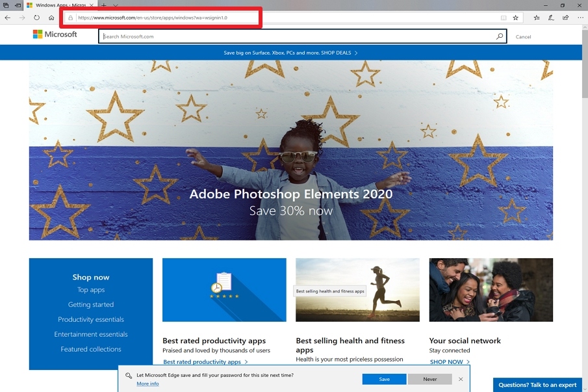Click the Share this page icon
Screen dimensions: 588x392
point(565,18)
